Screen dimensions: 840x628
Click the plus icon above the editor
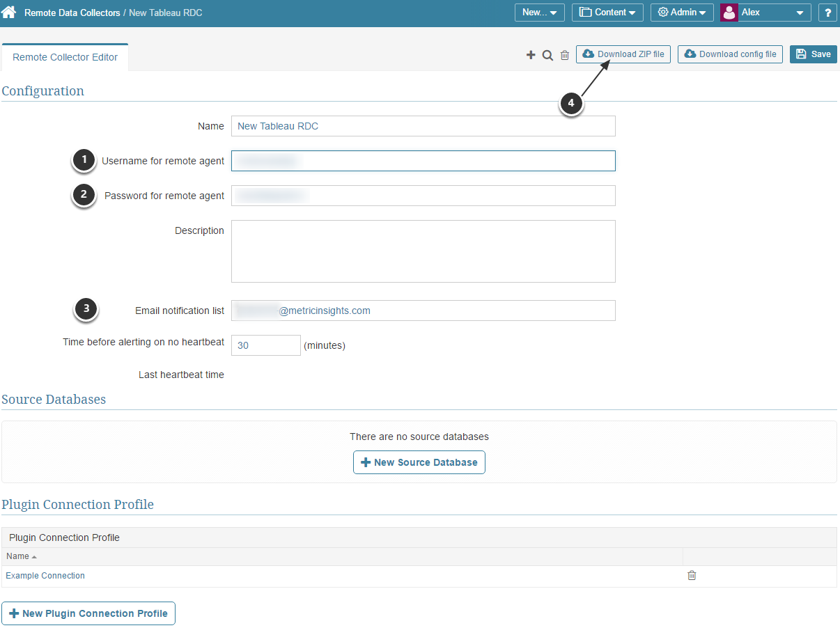[530, 54]
